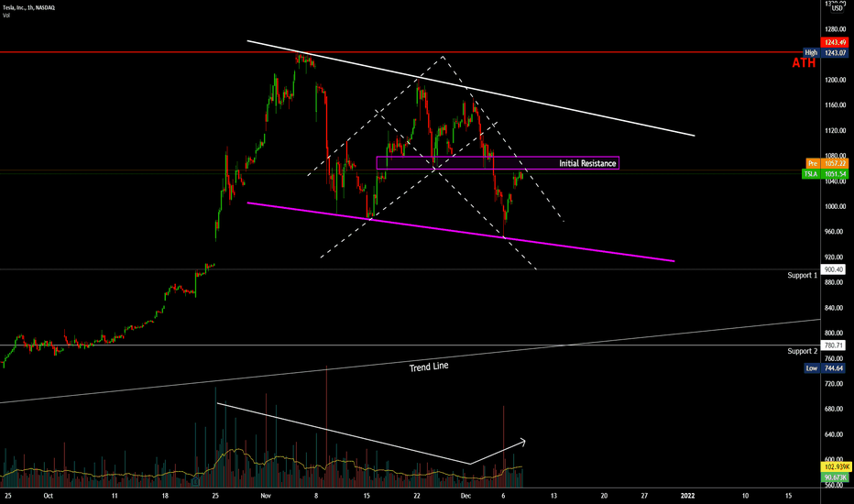The width and height of the screenshot is (854, 504).
Task: Click the 680.00 price axis label
Action: click(835, 410)
